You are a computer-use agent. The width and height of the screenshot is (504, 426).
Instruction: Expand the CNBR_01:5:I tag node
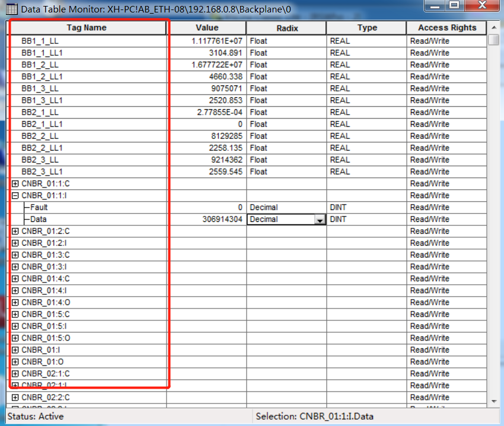click(x=15, y=326)
